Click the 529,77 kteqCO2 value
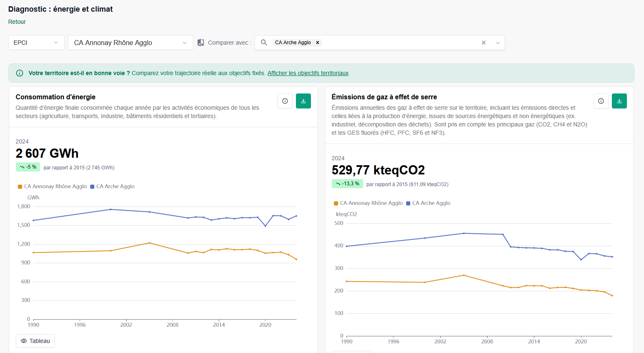The image size is (644, 353). [378, 170]
